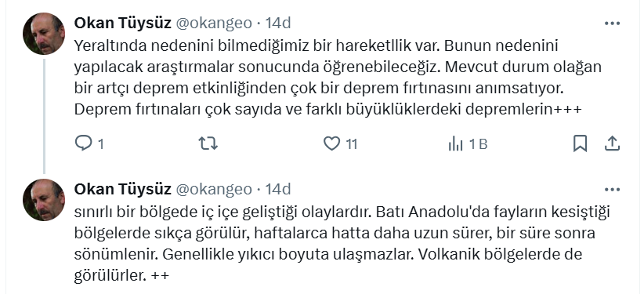Click the Okan Tüysüz name on second tweet
The image size is (644, 294).
click(122, 189)
